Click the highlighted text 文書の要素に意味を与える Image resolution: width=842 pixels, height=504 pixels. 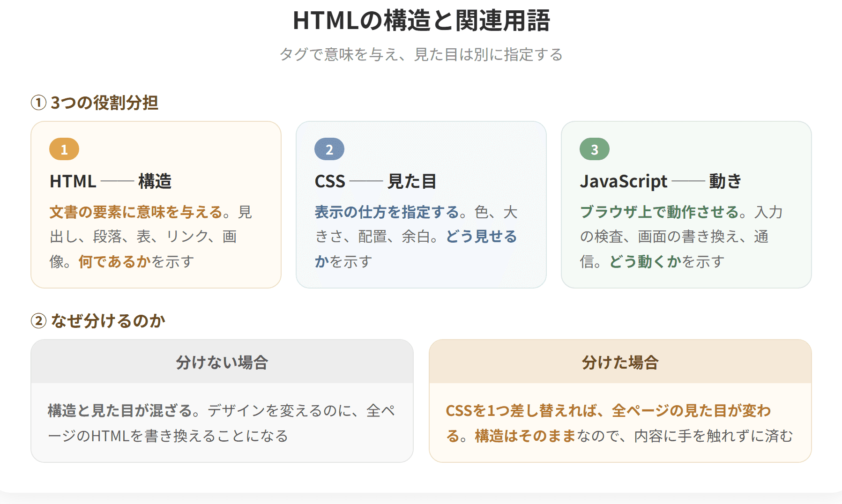[136, 212]
